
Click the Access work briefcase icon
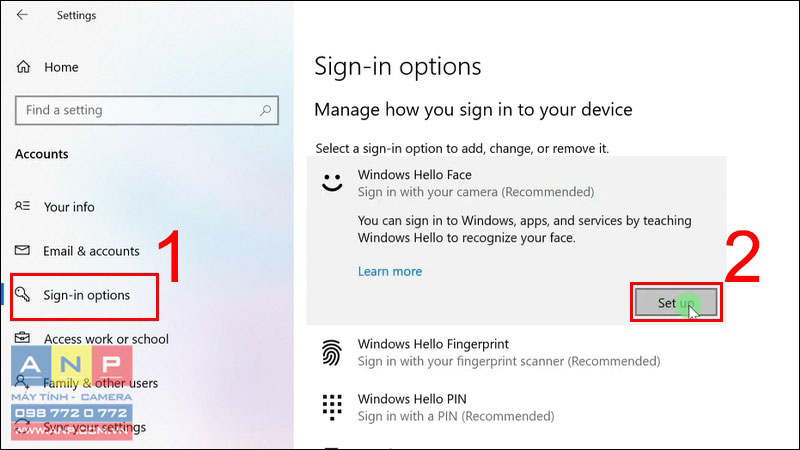[22, 338]
